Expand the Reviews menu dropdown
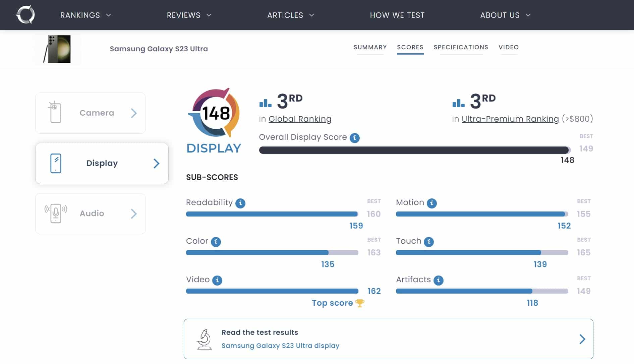Image resolution: width=634 pixels, height=364 pixels. pyautogui.click(x=189, y=15)
